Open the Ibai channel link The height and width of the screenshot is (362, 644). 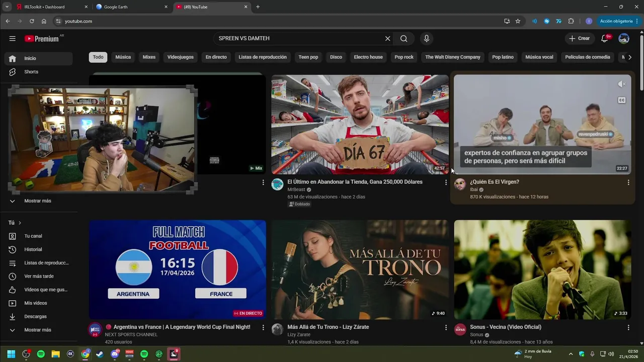click(473, 190)
